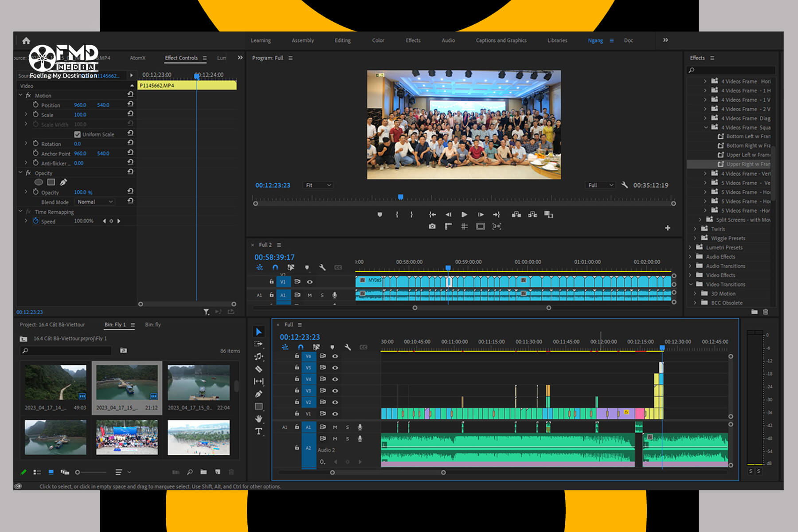Open Timeline display settings wrench icon
Image resolution: width=798 pixels, height=532 pixels.
[x=348, y=347]
